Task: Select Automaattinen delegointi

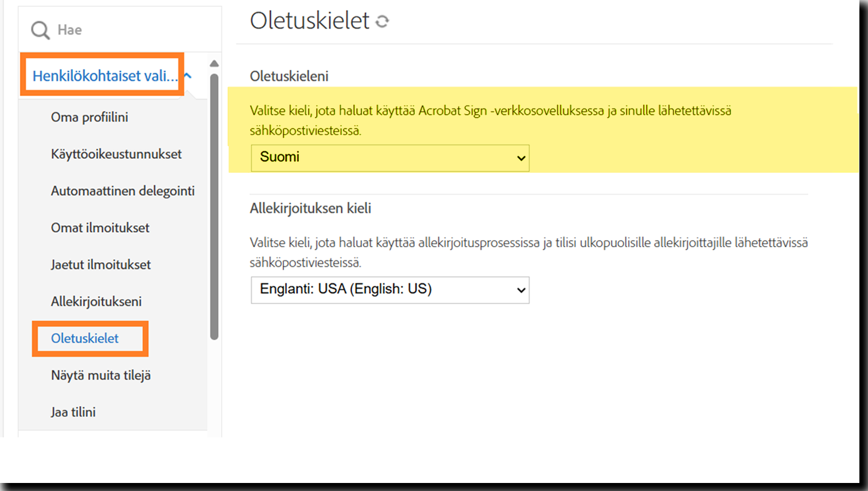Action: pos(123,191)
